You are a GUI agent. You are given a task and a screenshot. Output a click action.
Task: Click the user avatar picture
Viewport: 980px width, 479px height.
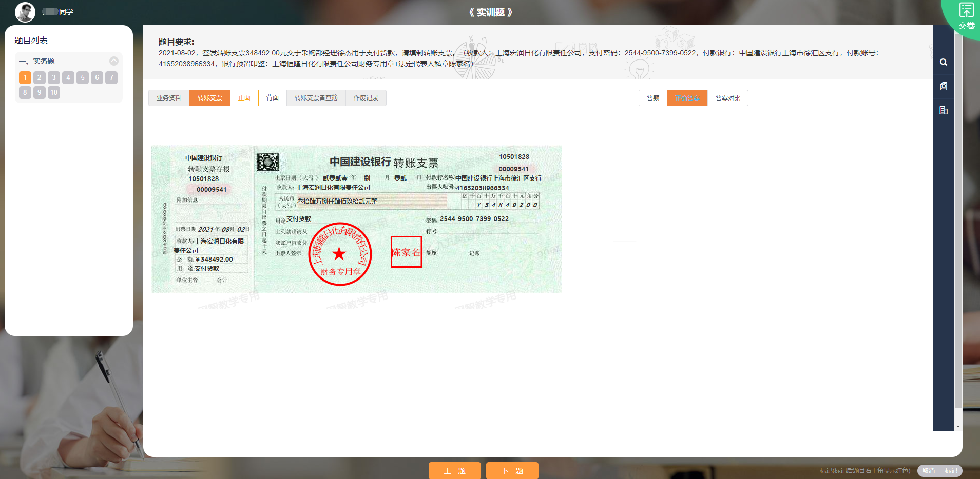[x=25, y=12]
